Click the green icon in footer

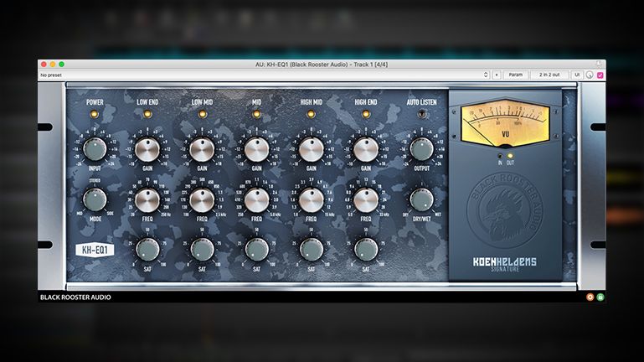coord(600,297)
